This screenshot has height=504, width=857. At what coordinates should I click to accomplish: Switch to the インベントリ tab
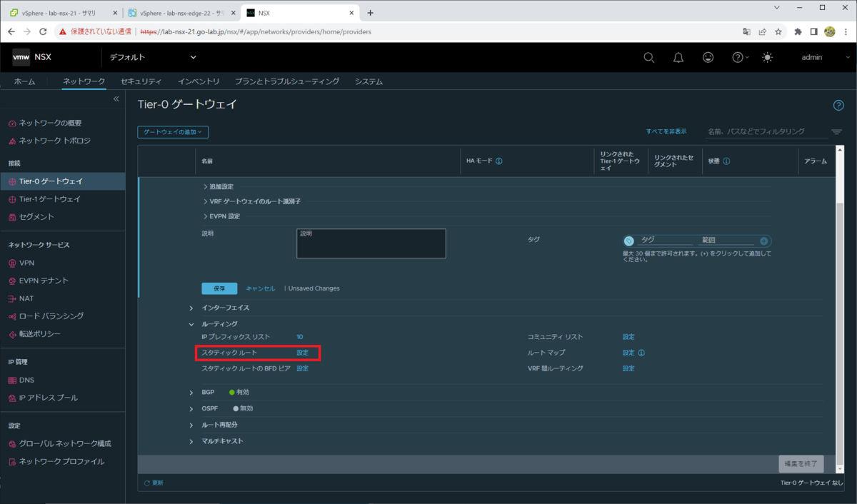[199, 81]
